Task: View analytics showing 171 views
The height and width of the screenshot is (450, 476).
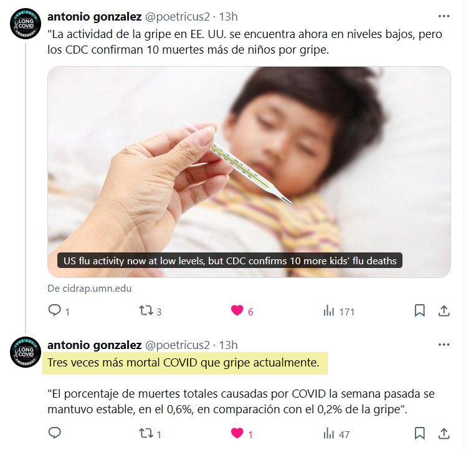Action: tap(339, 311)
